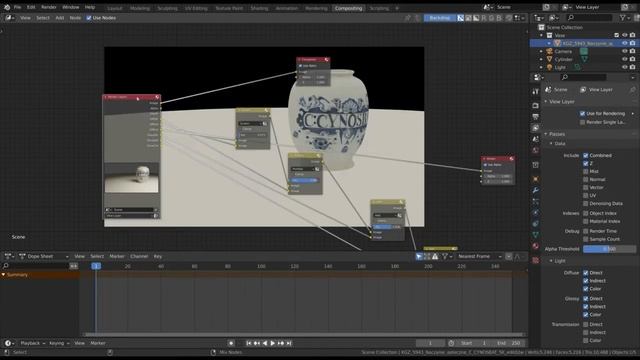
Task: Open the Window menu
Action: pos(71,7)
